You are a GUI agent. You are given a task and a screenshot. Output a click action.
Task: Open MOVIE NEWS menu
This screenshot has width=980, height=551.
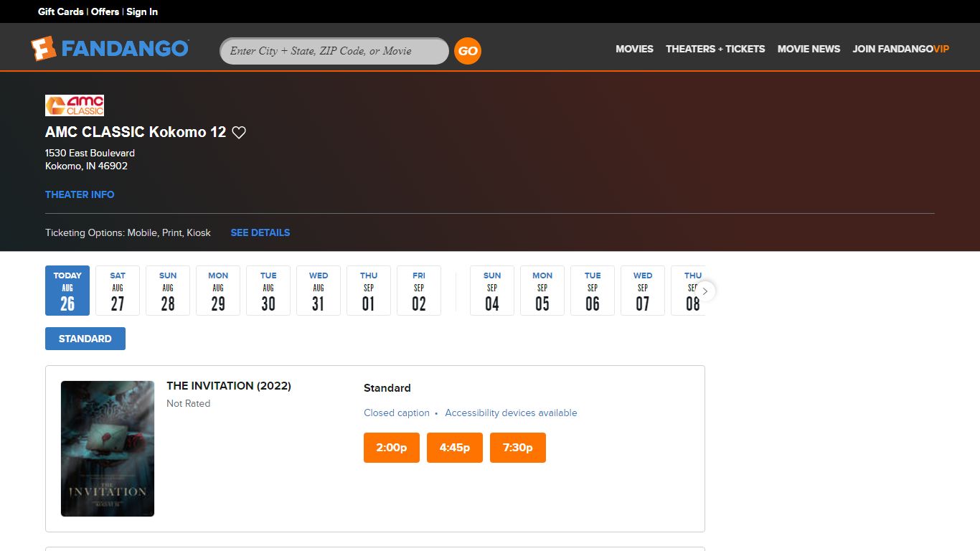809,49
